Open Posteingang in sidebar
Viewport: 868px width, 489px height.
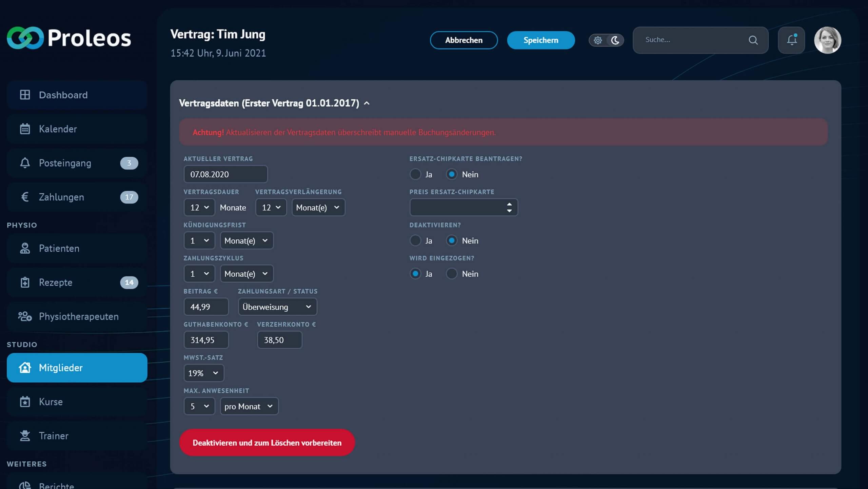point(77,163)
